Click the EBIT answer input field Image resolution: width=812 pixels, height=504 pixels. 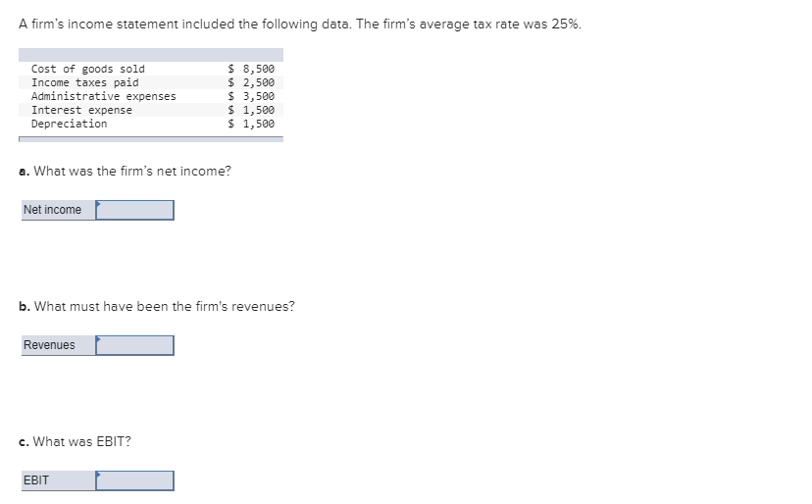(x=135, y=480)
